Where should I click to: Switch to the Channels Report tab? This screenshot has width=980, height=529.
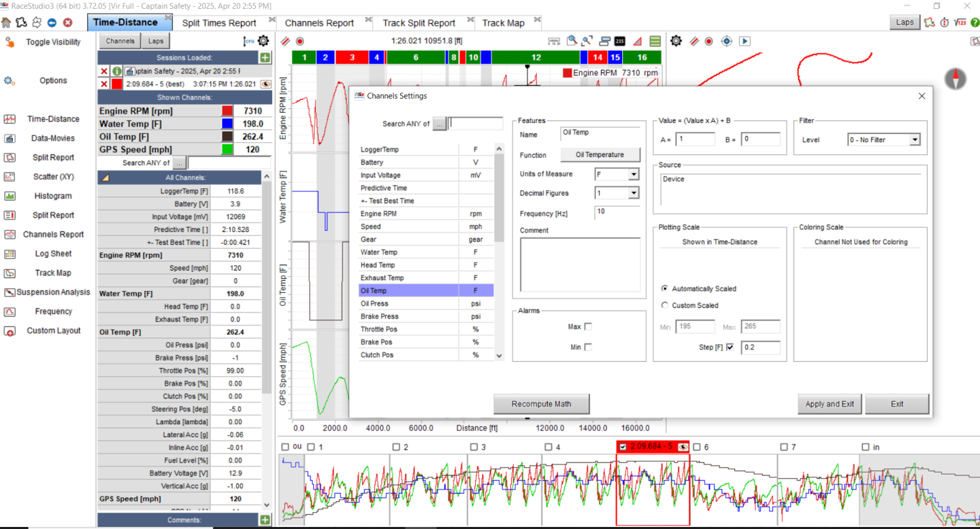[319, 22]
